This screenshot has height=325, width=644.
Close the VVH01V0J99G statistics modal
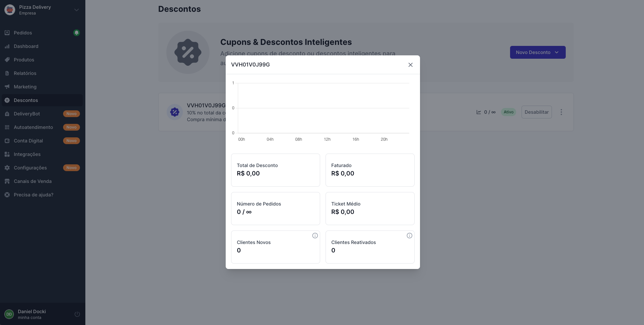pyautogui.click(x=411, y=65)
